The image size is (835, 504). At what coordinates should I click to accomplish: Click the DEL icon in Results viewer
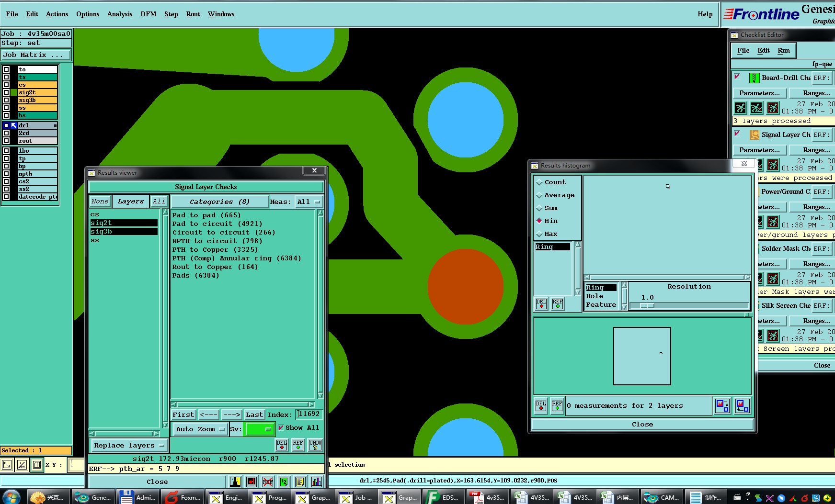click(x=282, y=445)
